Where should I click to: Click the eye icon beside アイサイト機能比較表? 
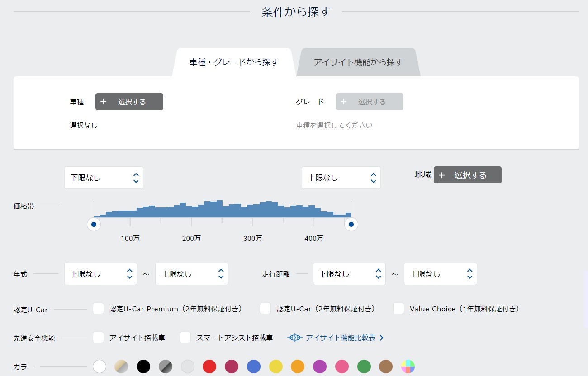click(x=294, y=338)
